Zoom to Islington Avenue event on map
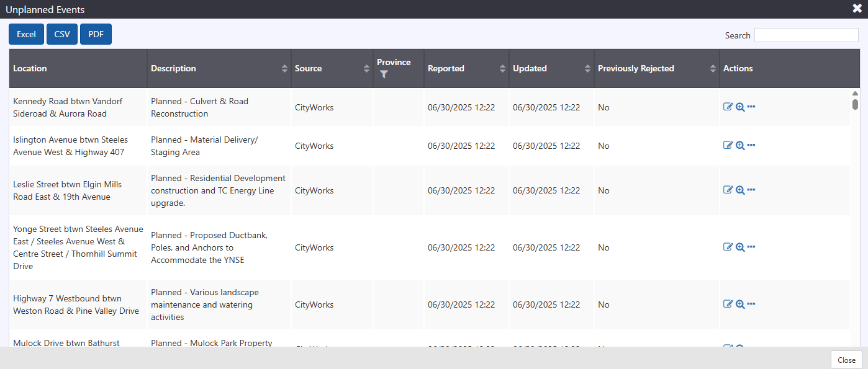The image size is (868, 369). [740, 145]
